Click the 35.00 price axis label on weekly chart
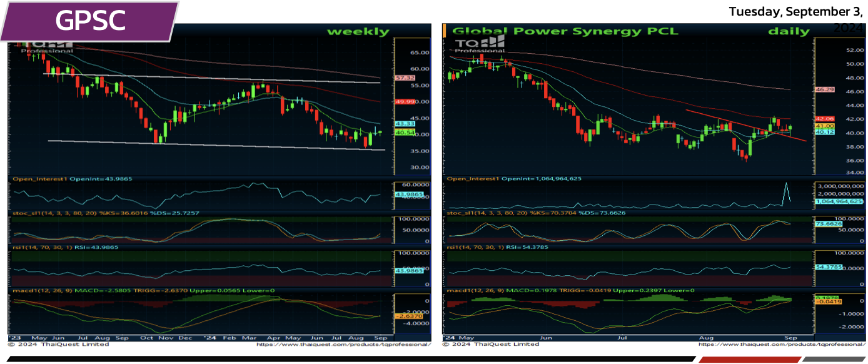This screenshot has width=868, height=364. 420,151
